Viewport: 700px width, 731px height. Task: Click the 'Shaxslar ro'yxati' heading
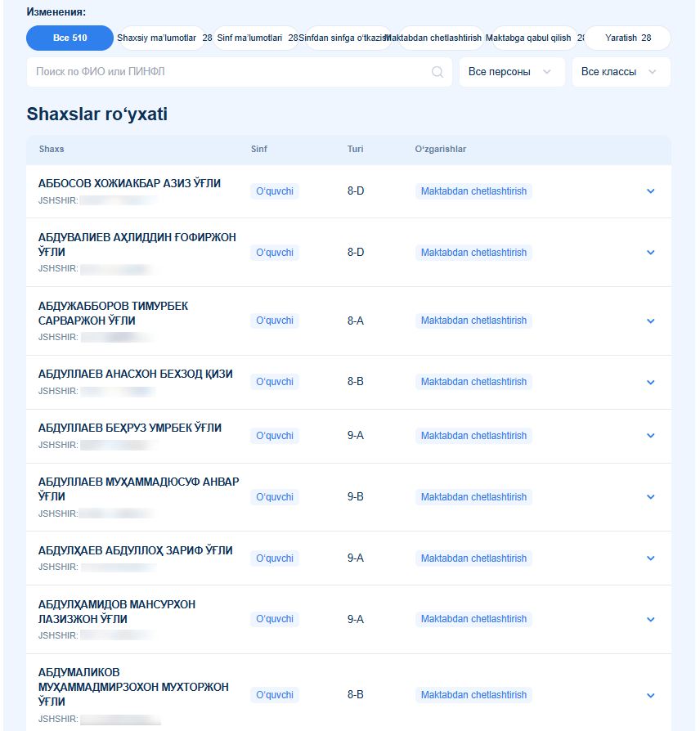[97, 114]
